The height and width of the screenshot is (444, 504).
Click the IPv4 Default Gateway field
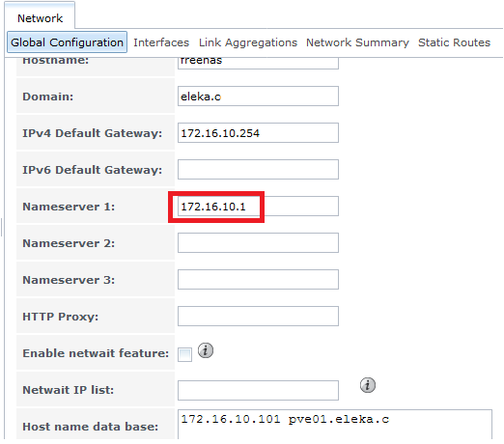(x=258, y=133)
